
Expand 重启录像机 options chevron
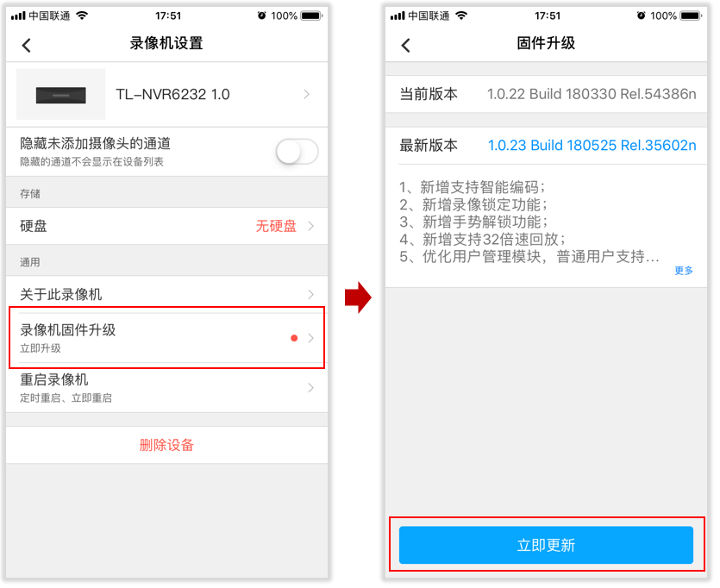[x=311, y=388]
